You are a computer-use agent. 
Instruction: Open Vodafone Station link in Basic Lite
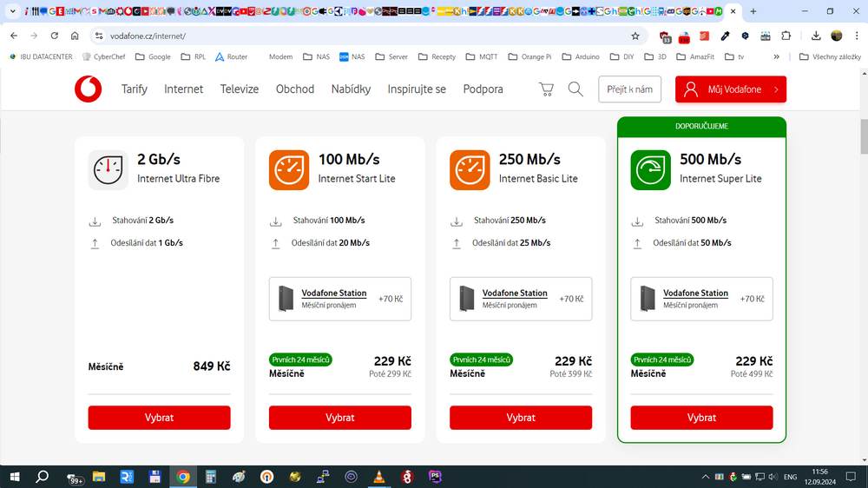[x=515, y=293]
